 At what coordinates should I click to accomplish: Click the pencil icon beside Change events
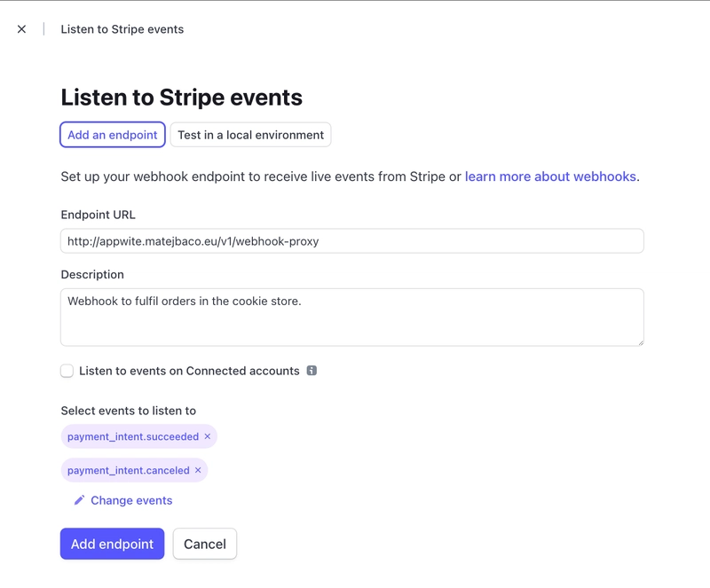79,499
